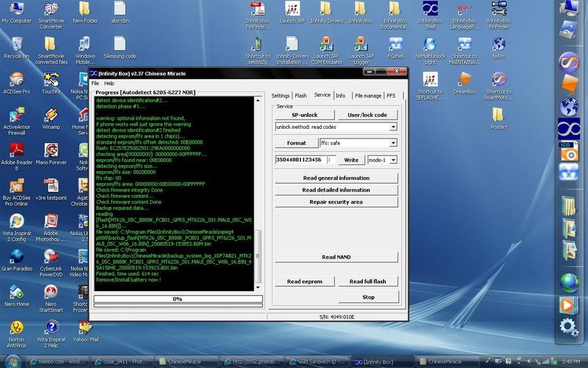Open Nero StartSmart shortcut
588x368 pixels.
pyautogui.click(x=51, y=298)
